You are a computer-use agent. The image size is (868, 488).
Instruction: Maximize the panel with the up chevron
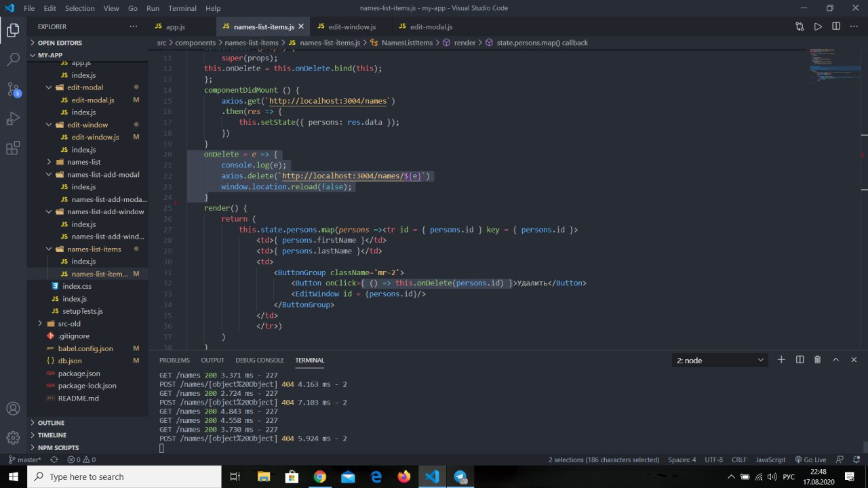835,360
